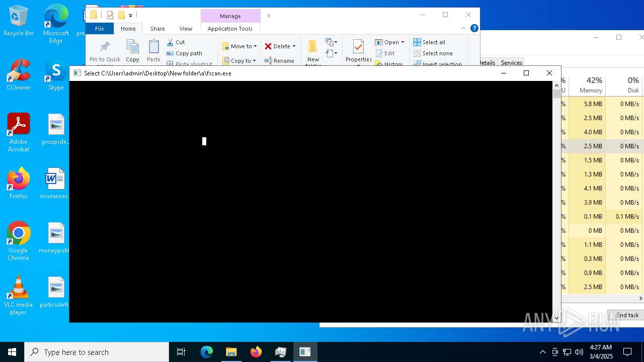The height and width of the screenshot is (362, 644).
Task: Select the moneypubl file on desktop
Action: 55,237
